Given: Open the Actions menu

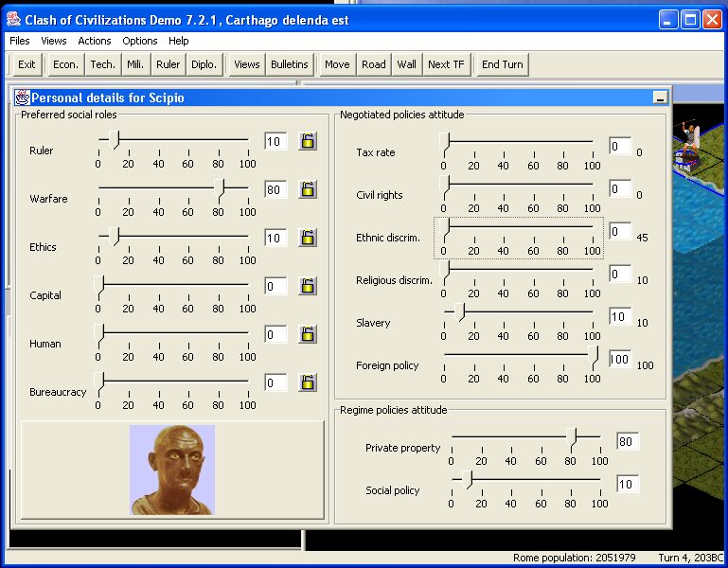Looking at the screenshot, I should click(x=95, y=41).
